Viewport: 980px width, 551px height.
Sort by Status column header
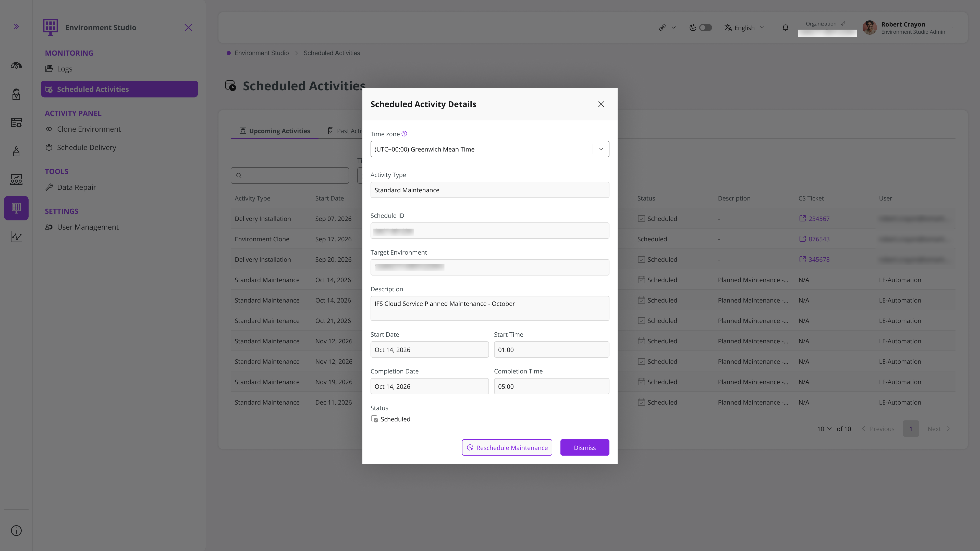pos(646,198)
